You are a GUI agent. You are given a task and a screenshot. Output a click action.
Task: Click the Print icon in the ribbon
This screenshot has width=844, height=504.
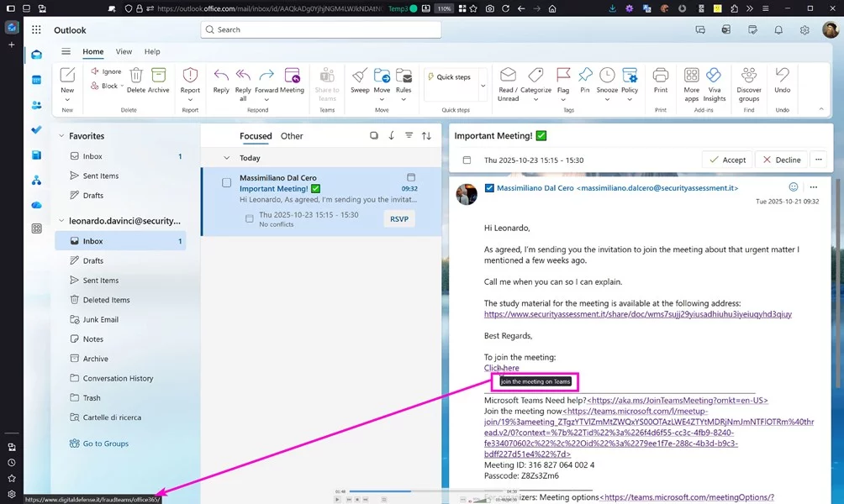pos(661,76)
